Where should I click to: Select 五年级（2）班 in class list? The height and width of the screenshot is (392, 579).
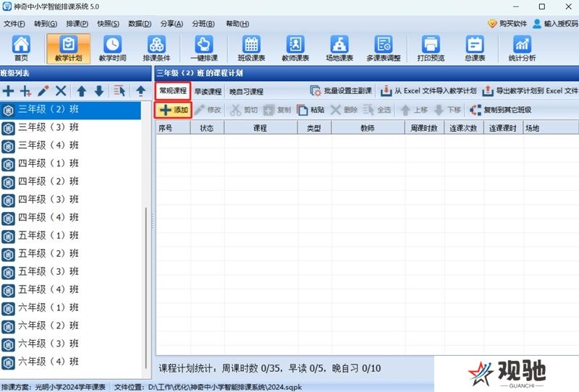pos(70,254)
